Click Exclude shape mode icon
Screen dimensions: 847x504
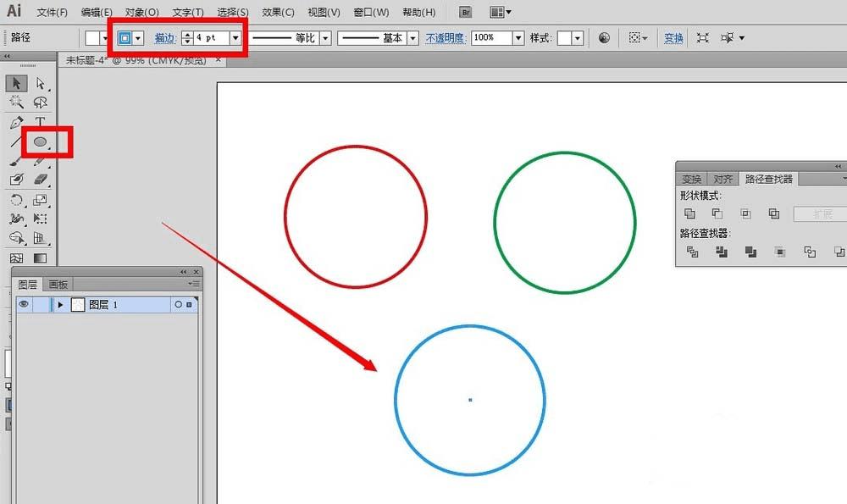pos(774,214)
